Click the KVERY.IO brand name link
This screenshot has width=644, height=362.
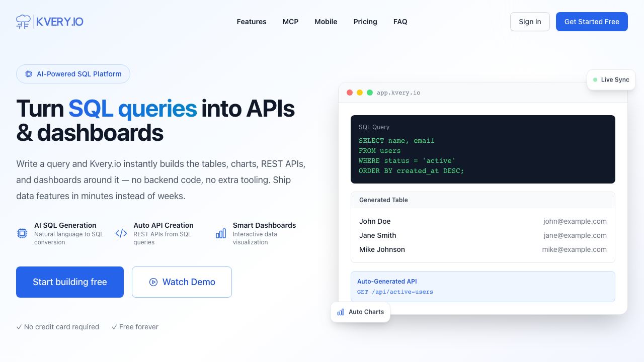coord(60,22)
